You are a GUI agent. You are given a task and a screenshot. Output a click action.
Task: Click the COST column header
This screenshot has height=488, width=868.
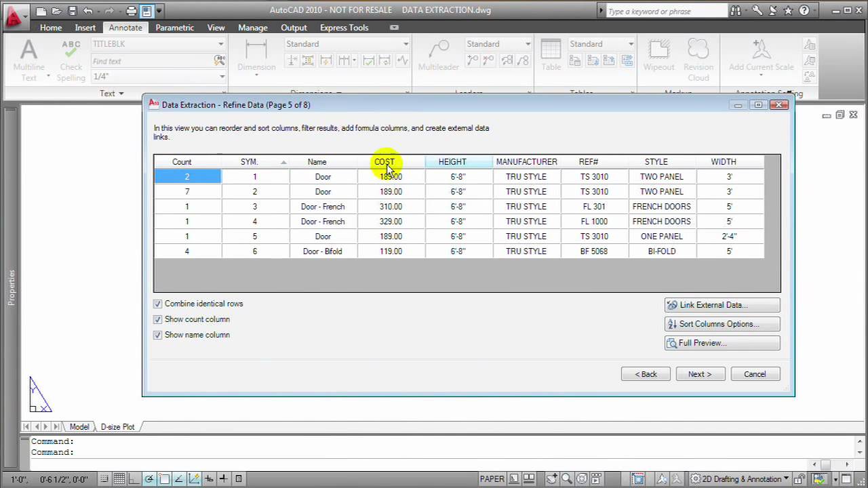[x=391, y=162]
